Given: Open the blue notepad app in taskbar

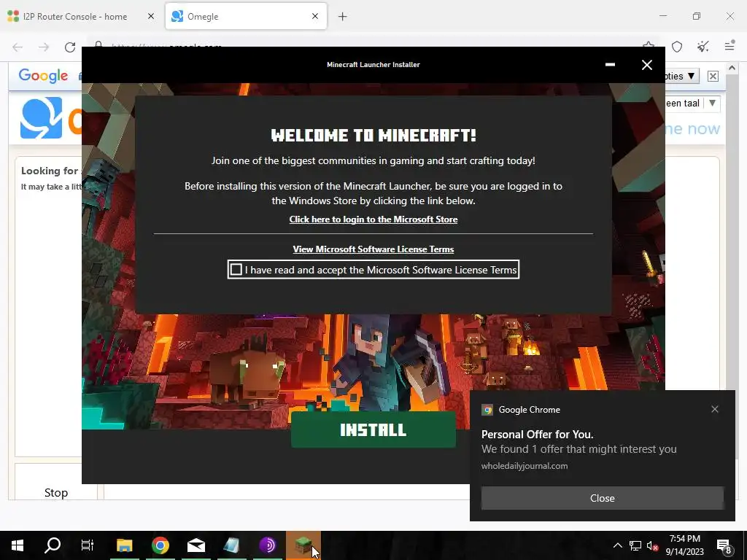Looking at the screenshot, I should [231, 545].
